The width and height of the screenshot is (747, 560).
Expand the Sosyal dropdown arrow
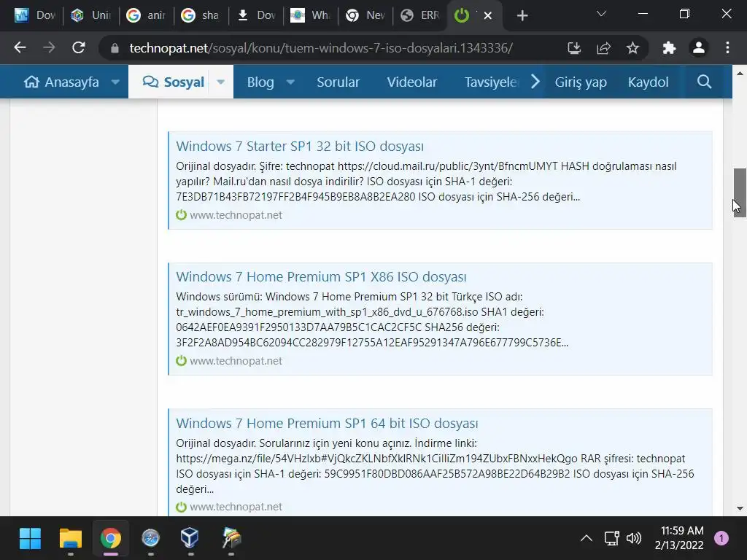coord(220,82)
